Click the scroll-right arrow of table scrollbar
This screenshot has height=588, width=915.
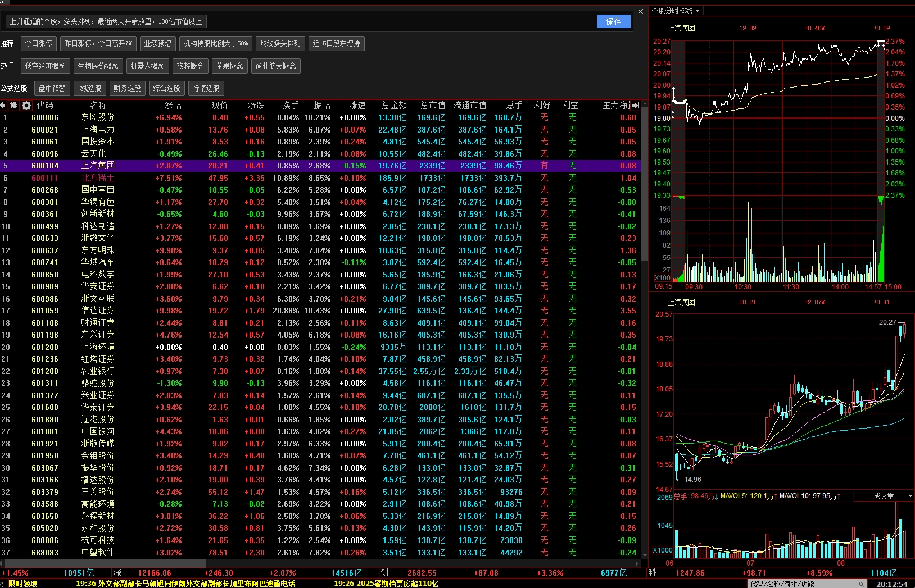[637, 563]
